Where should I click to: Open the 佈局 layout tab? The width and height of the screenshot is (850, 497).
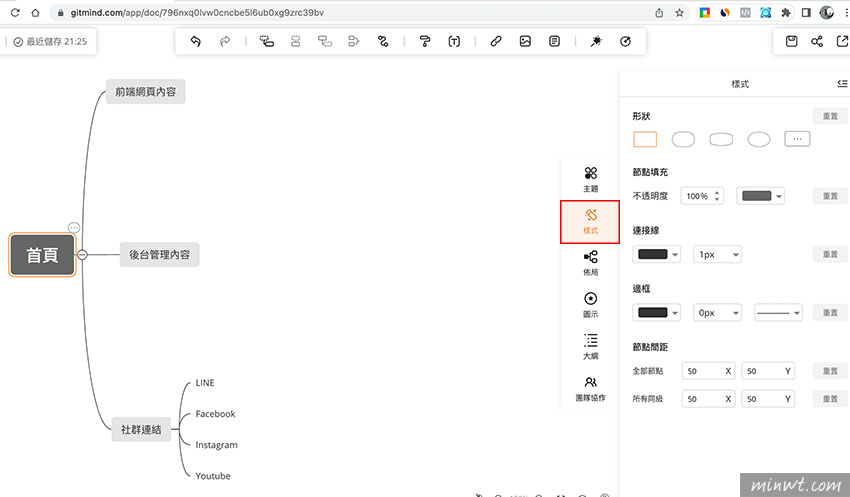click(x=590, y=263)
